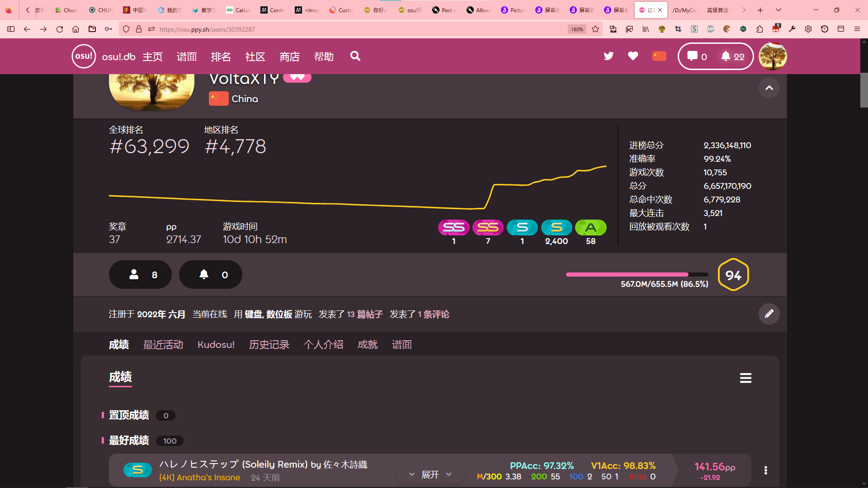Click the silver S rank badge showing 1
This screenshot has width=868, height=488.
pyautogui.click(x=522, y=227)
